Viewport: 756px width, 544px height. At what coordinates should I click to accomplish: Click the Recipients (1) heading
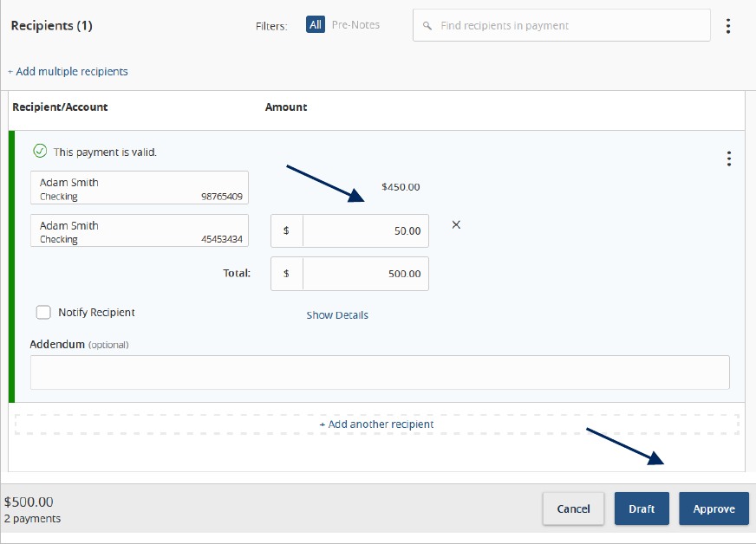[x=52, y=25]
